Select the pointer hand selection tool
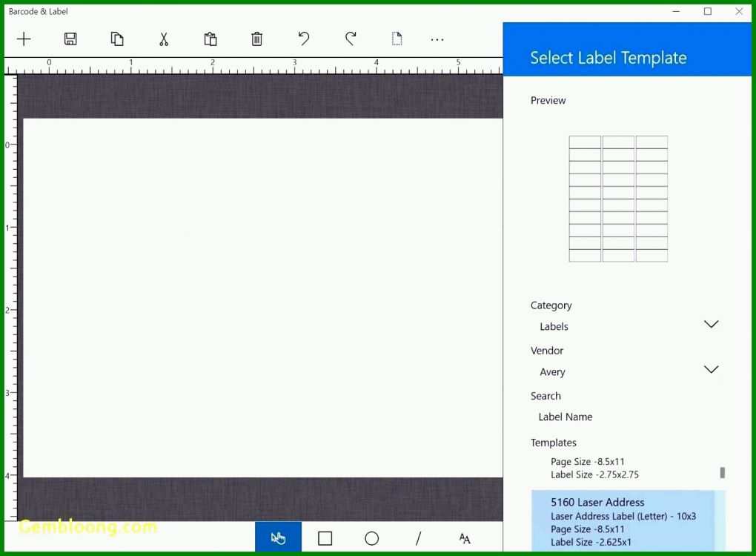 click(x=278, y=537)
